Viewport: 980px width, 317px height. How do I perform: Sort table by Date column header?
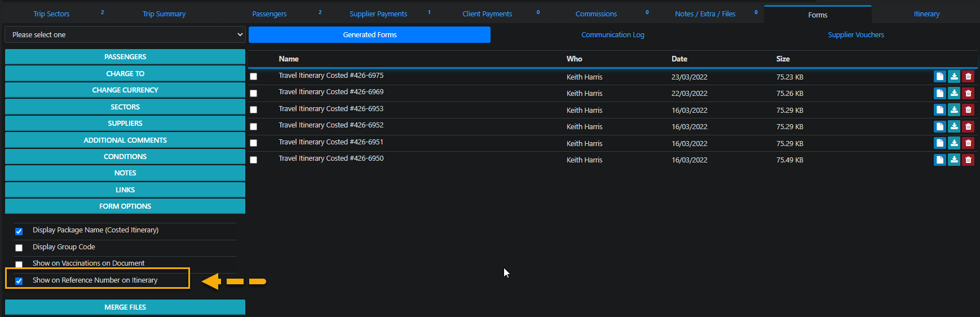pyautogui.click(x=679, y=59)
